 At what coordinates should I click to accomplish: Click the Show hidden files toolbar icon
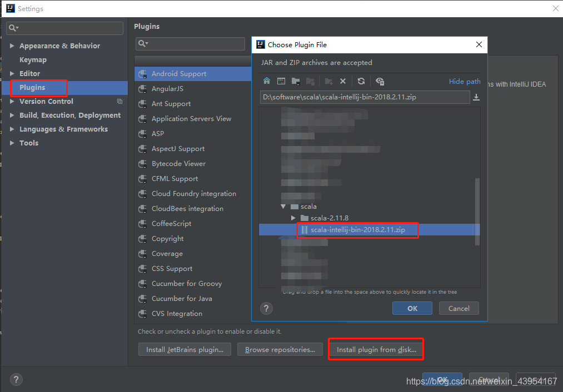(x=380, y=81)
